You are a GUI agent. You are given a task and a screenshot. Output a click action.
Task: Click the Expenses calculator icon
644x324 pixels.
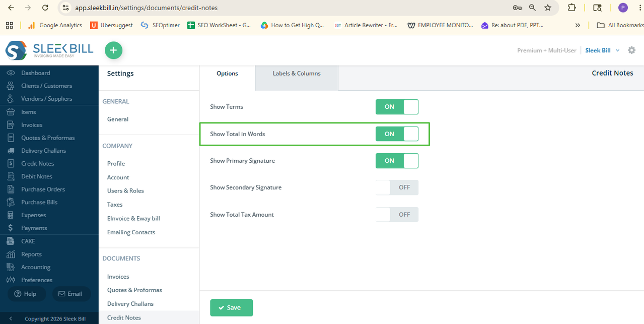click(11, 215)
